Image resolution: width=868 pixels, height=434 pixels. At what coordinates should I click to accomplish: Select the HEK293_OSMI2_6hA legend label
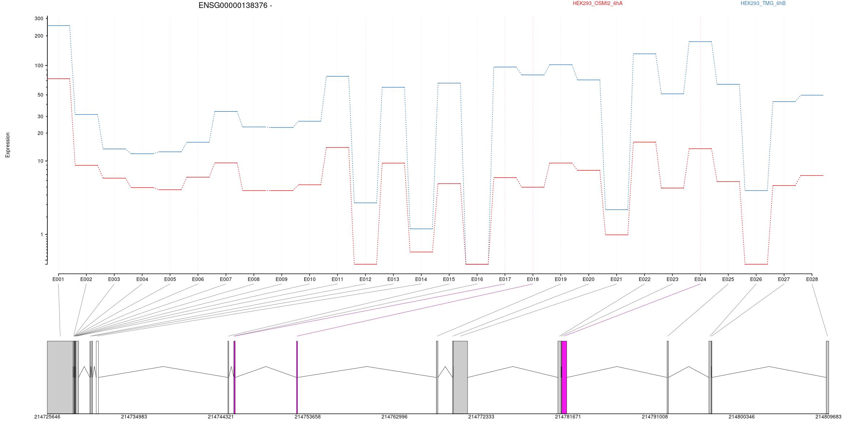point(597,3)
